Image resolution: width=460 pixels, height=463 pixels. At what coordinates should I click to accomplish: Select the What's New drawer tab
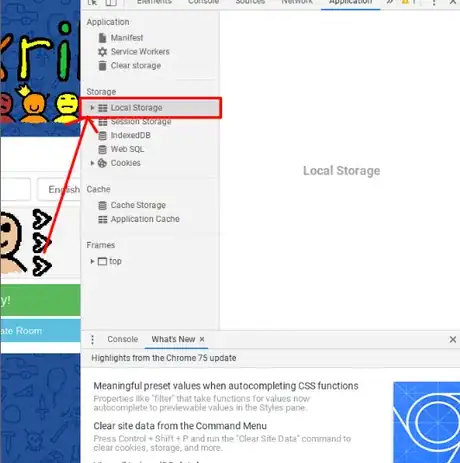click(173, 339)
